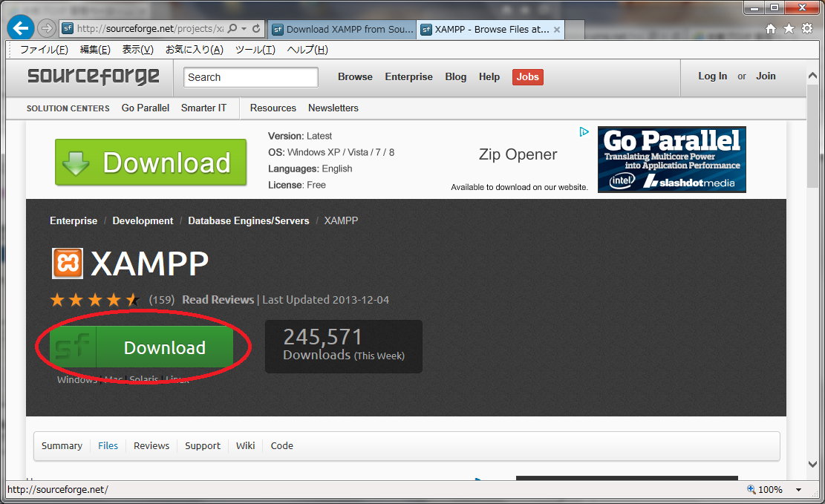Click the browser back arrow button
The height and width of the screenshot is (504, 825).
(x=21, y=28)
